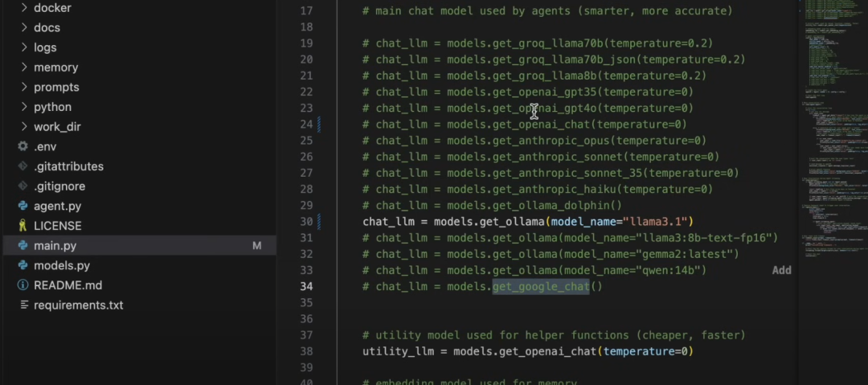Click the diamond icon beside .gitignore
Screen dimensions: 868x385
pyautogui.click(x=23, y=186)
